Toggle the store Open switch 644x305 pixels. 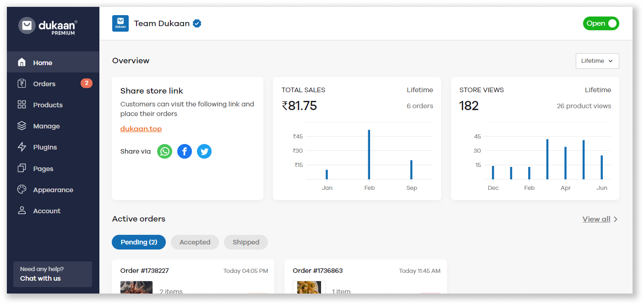pos(601,23)
